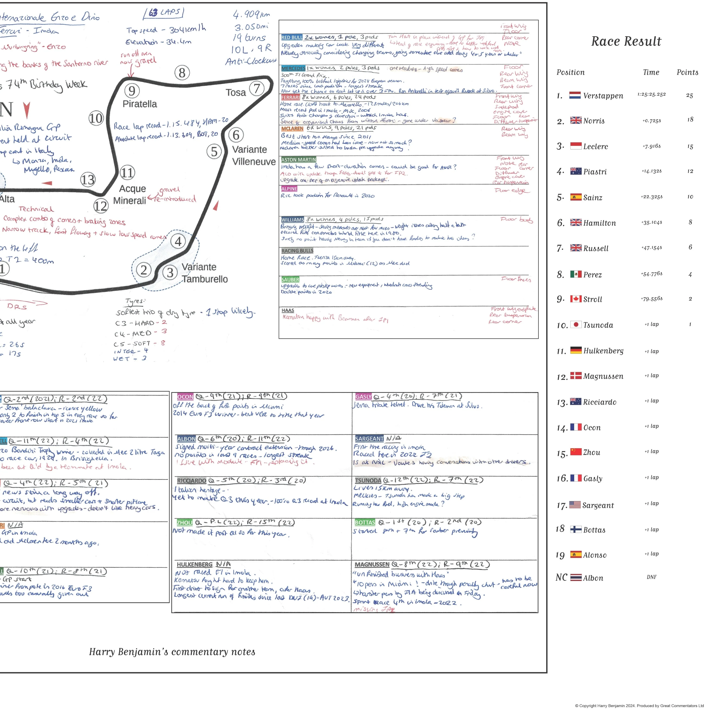Click the Canadian flag next to Stroll

(576, 299)
